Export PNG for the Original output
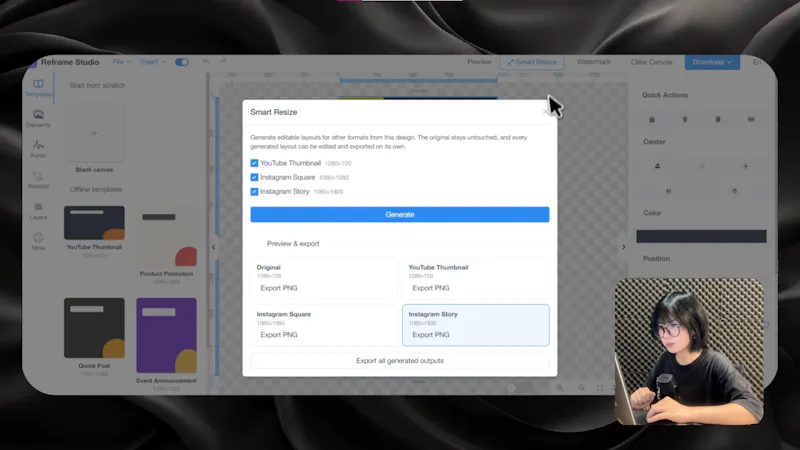Image resolution: width=800 pixels, height=450 pixels. pos(279,288)
